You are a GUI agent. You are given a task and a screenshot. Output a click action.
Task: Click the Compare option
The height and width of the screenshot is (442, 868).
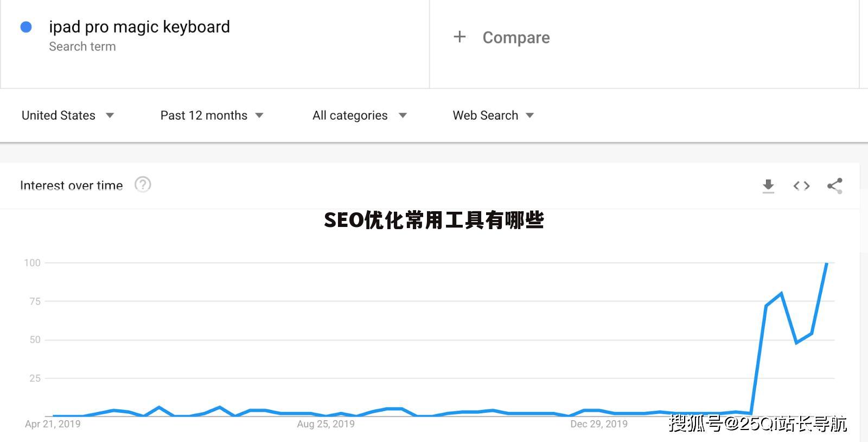515,37
